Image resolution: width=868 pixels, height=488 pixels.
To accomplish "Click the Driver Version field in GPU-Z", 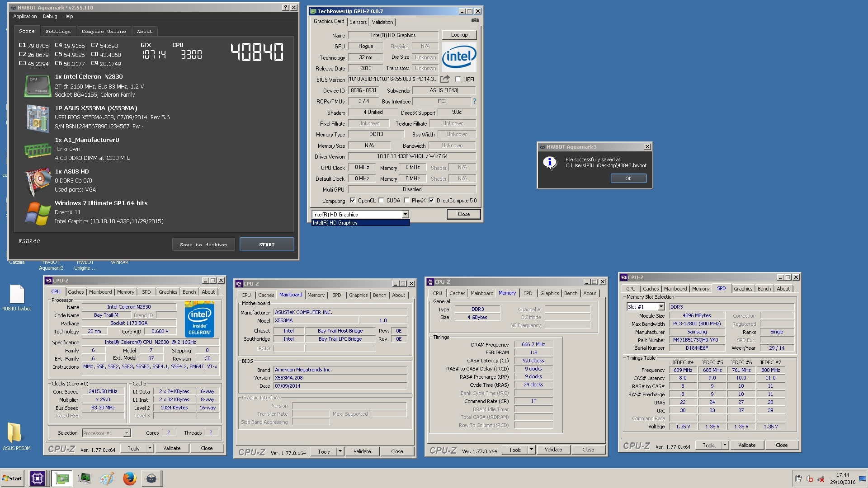I will [412, 156].
